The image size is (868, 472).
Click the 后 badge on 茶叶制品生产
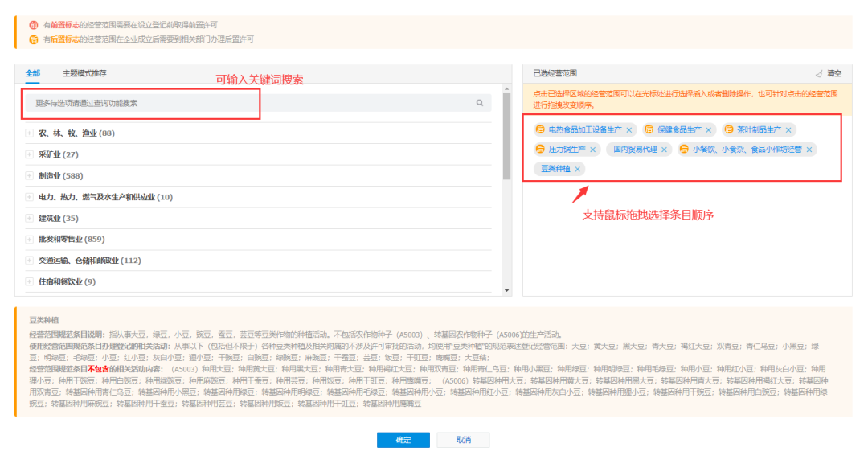pyautogui.click(x=729, y=129)
